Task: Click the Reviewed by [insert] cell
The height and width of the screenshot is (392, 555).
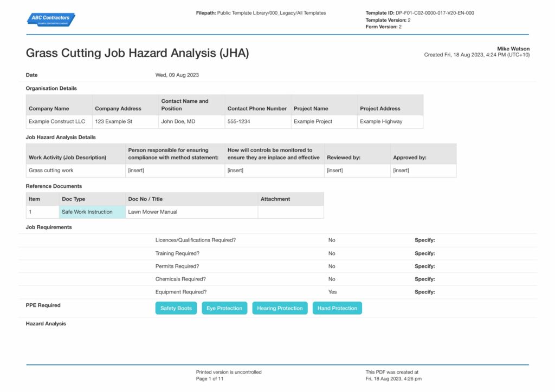Action: [x=357, y=171]
